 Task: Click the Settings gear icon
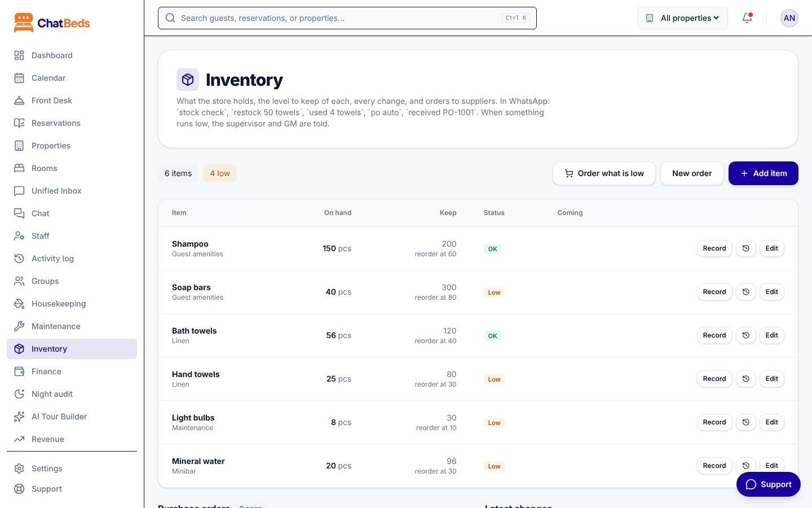coord(19,468)
